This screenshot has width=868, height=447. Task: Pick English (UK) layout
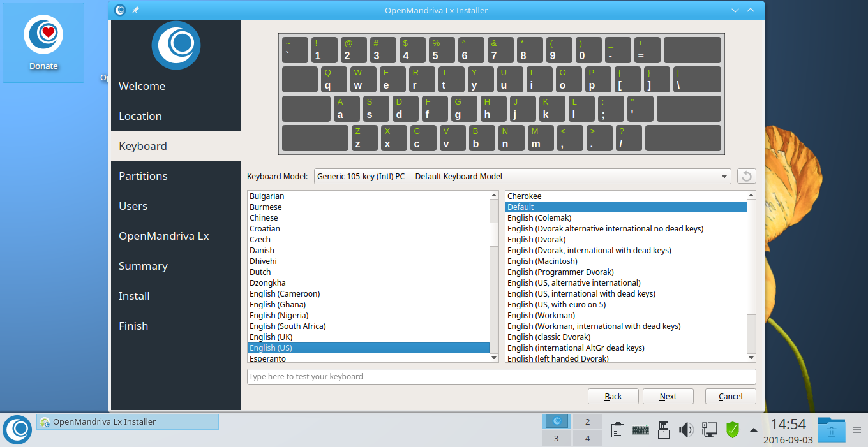pyautogui.click(x=368, y=337)
